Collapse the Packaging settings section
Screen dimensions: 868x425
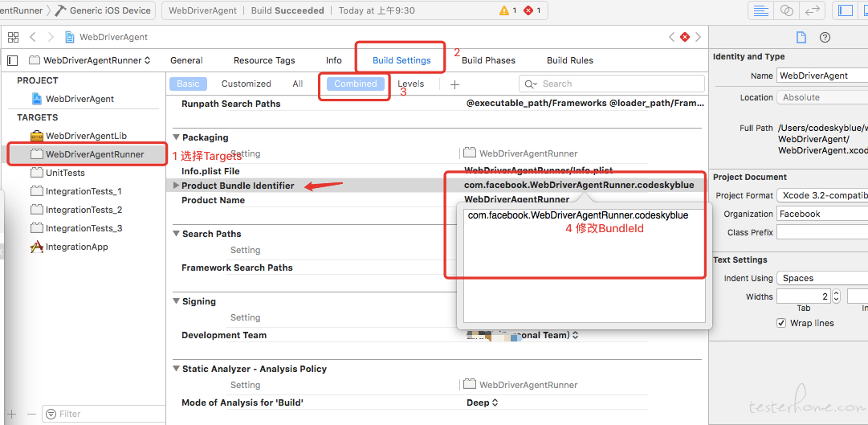[176, 137]
